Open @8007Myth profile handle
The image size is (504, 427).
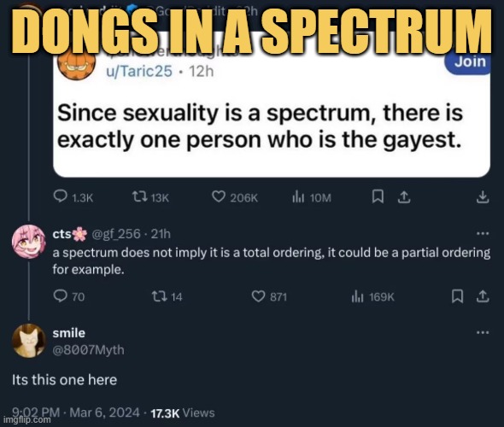click(x=88, y=350)
